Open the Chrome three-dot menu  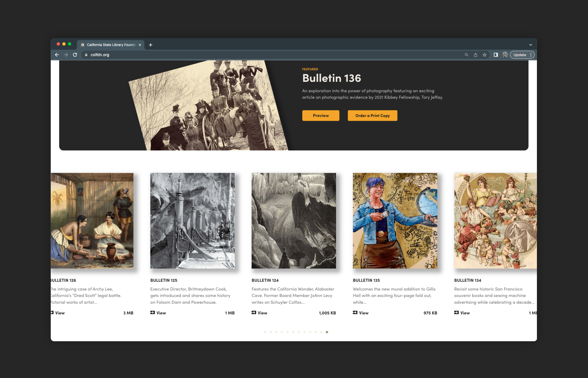click(x=531, y=55)
